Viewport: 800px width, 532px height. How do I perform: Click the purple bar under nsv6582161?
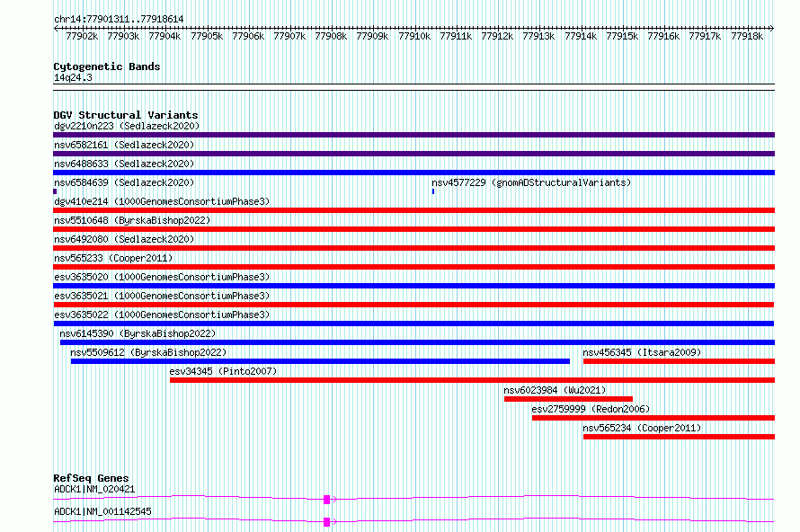point(413,154)
